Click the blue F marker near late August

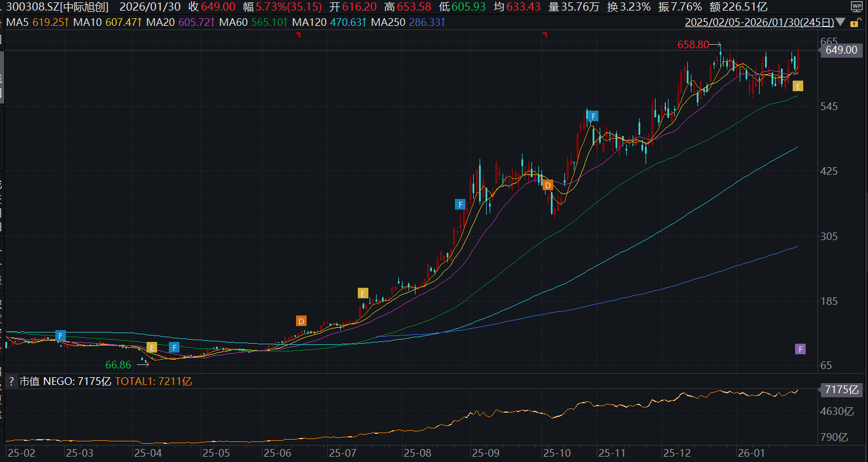pos(460,204)
